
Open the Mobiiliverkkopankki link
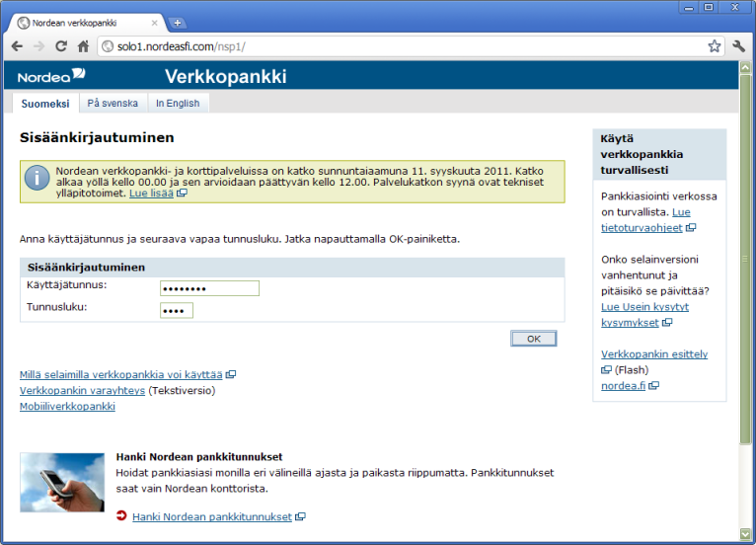click(x=67, y=406)
